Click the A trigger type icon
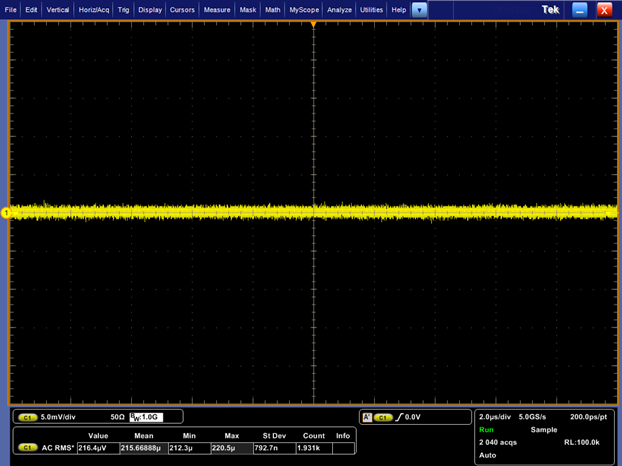The width and height of the screenshot is (622, 466). click(367, 417)
